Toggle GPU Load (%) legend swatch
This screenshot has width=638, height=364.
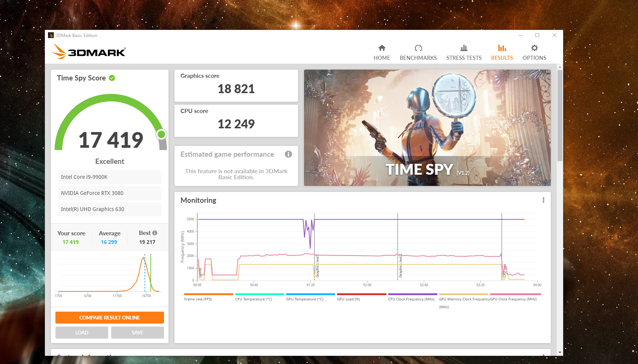361,294
